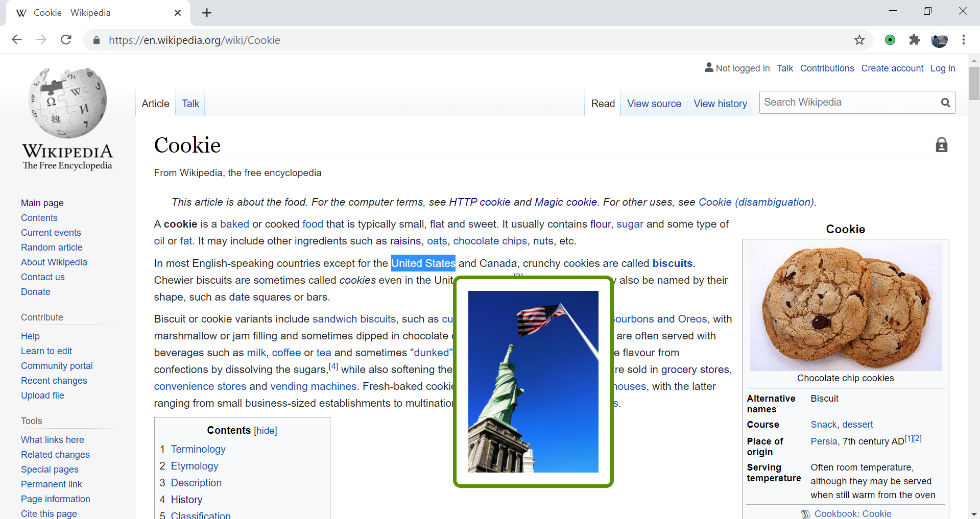Hide the Contents table
Image resolution: width=980 pixels, height=519 pixels.
point(266,431)
